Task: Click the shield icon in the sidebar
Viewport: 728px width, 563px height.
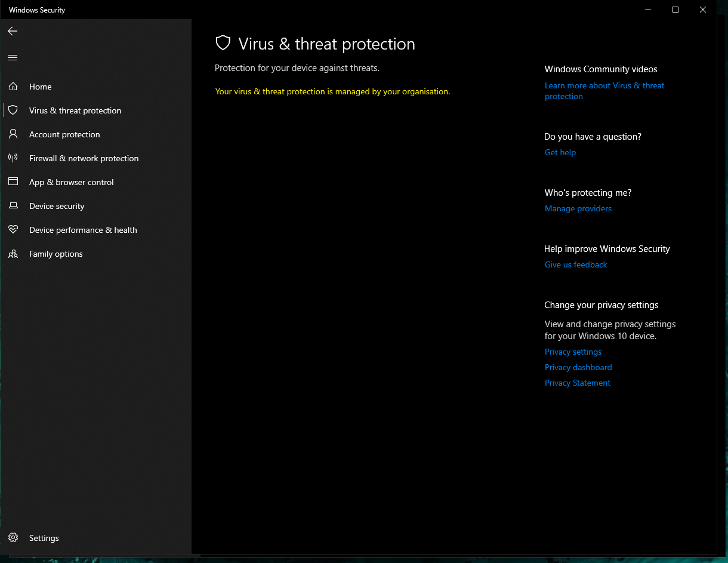Action: click(13, 110)
